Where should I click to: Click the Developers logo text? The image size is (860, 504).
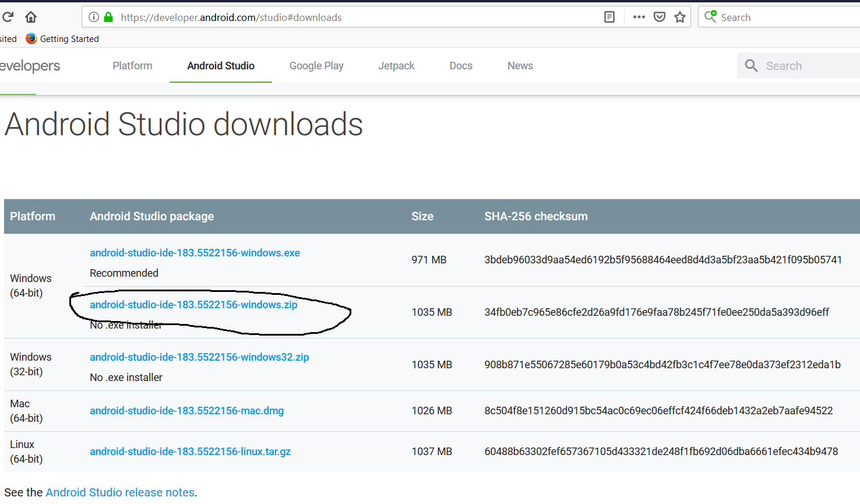click(30, 66)
